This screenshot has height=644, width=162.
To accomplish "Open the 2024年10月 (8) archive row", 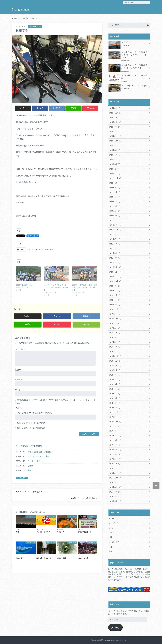I will (129, 118).
